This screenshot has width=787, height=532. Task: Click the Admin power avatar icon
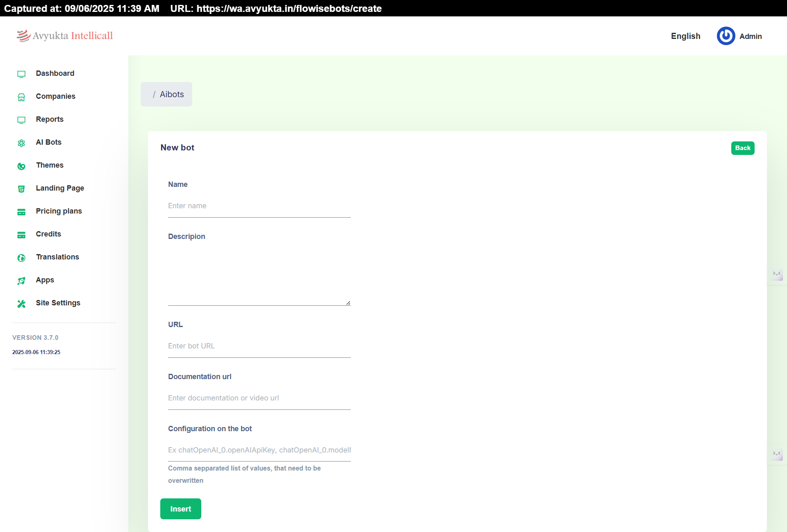726,36
